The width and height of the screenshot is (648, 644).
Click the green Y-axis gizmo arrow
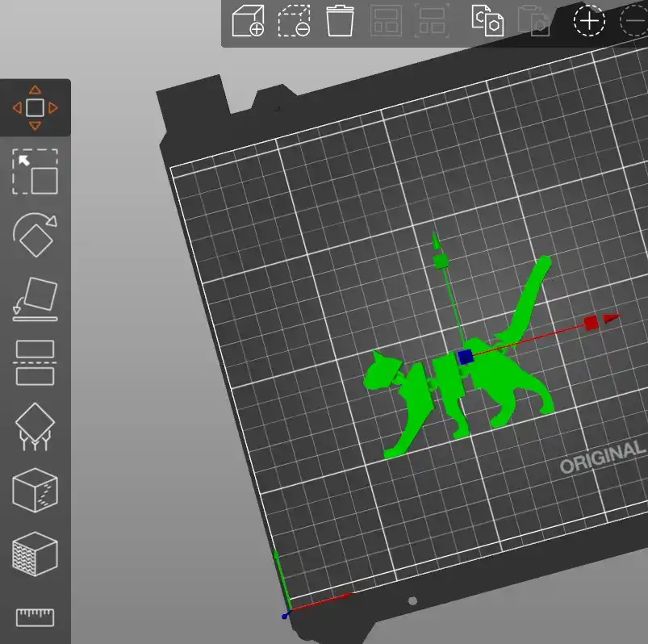[437, 241]
